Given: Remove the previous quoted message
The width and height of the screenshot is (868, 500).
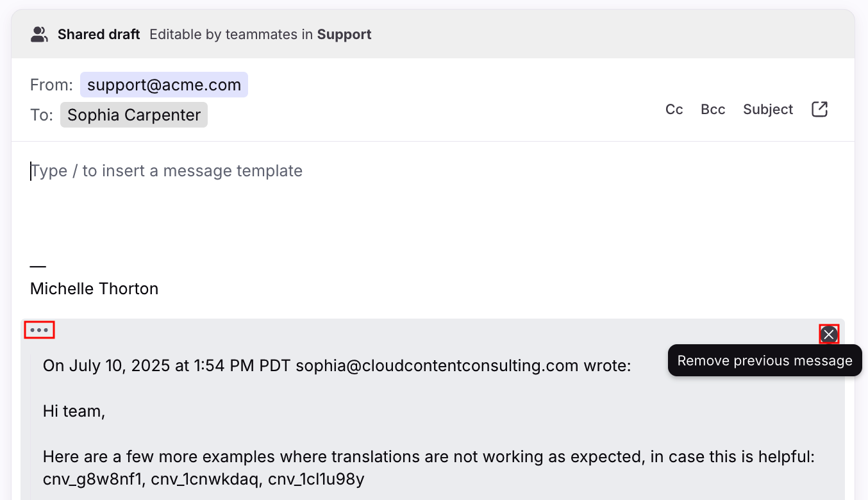Looking at the screenshot, I should pos(829,334).
